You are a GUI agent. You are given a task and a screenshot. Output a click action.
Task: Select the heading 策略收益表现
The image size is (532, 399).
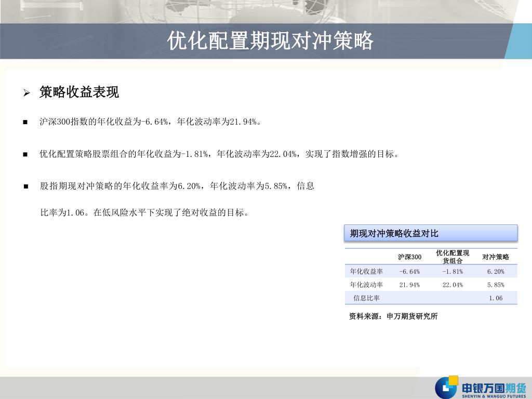[79, 92]
